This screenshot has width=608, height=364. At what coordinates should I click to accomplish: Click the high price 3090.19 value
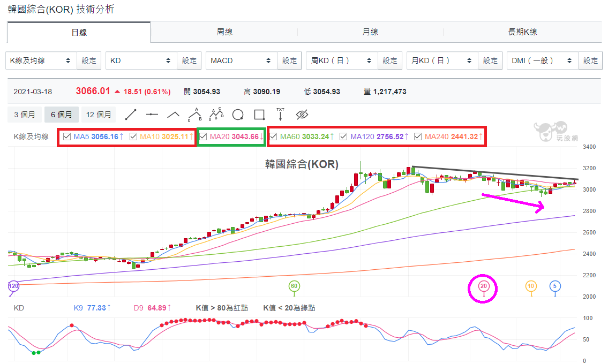coord(266,92)
